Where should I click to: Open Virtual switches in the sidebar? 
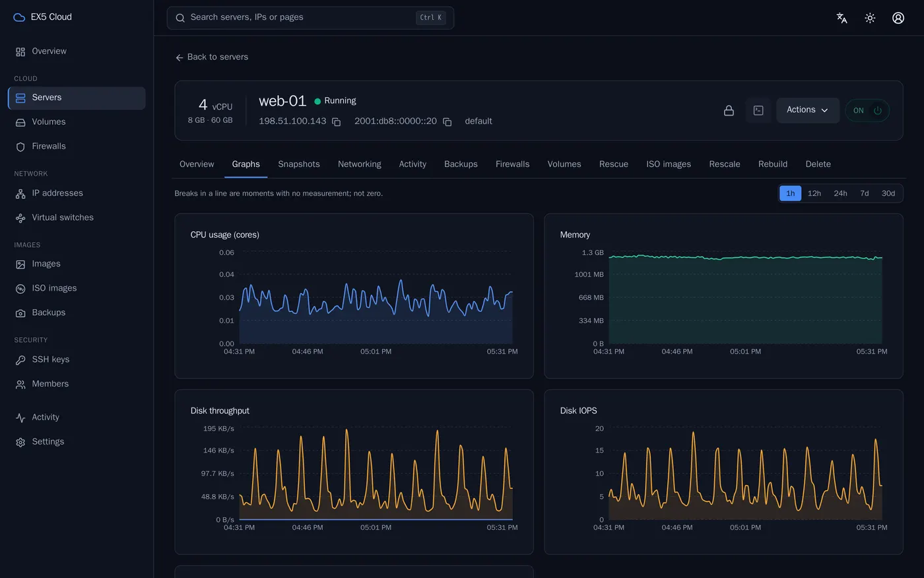pyautogui.click(x=77, y=218)
